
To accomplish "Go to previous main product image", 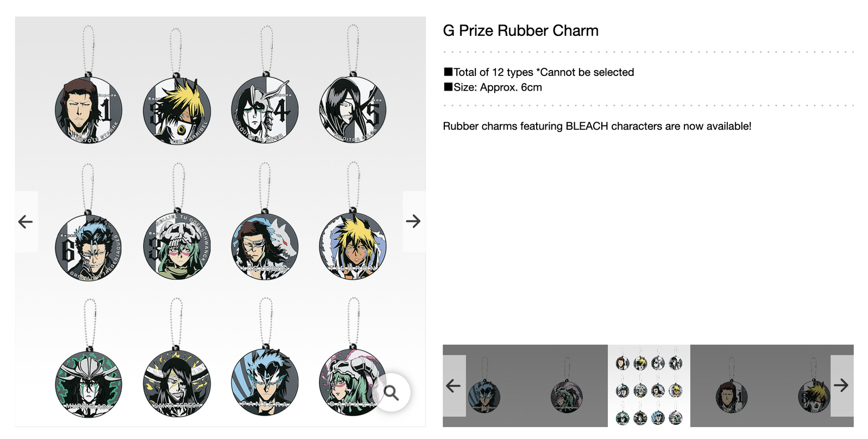I will [26, 221].
